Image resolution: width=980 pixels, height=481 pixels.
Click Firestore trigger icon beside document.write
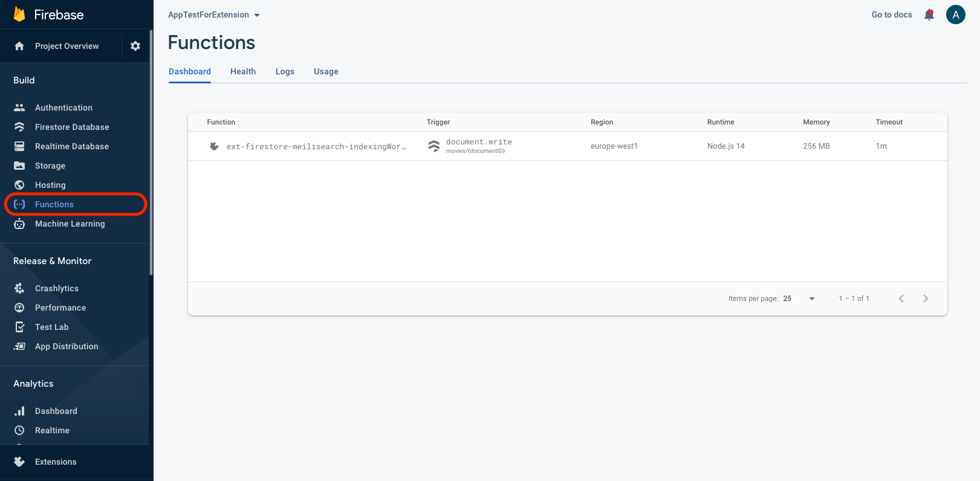(433, 146)
